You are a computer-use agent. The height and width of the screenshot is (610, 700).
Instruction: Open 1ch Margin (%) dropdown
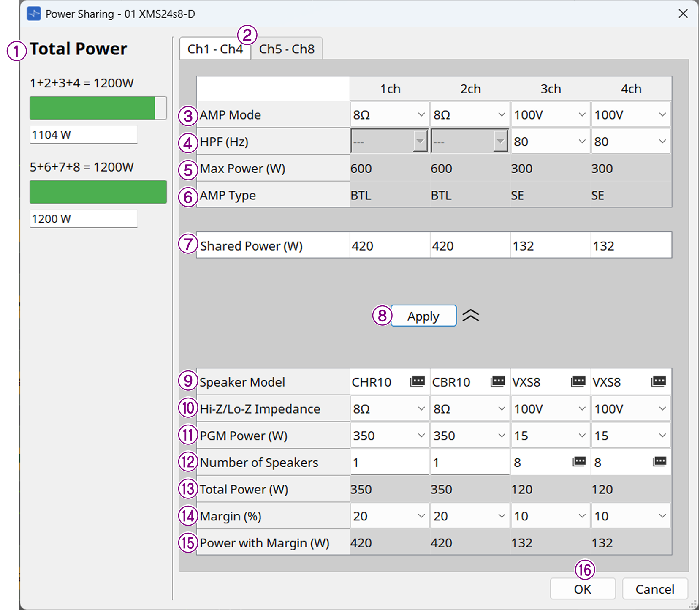click(389, 515)
